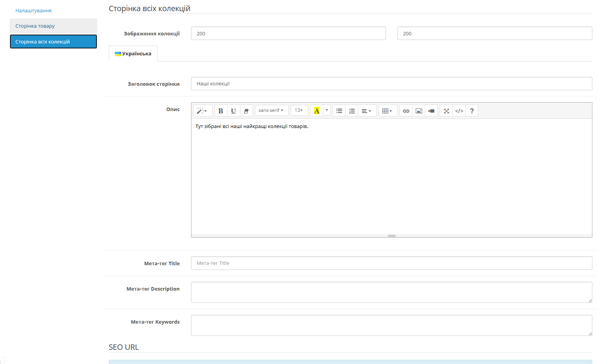The image size is (597, 364).
Task: Open the sans-serif font family dropdown
Action: (x=271, y=110)
